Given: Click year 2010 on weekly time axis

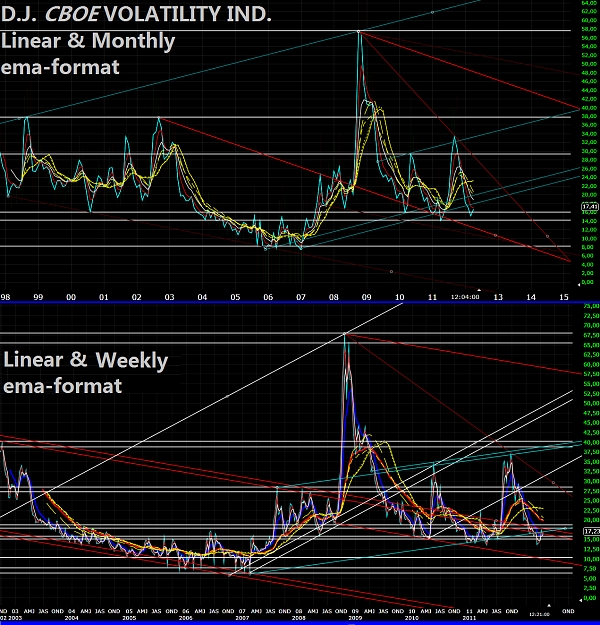Looking at the screenshot, I should (x=412, y=618).
